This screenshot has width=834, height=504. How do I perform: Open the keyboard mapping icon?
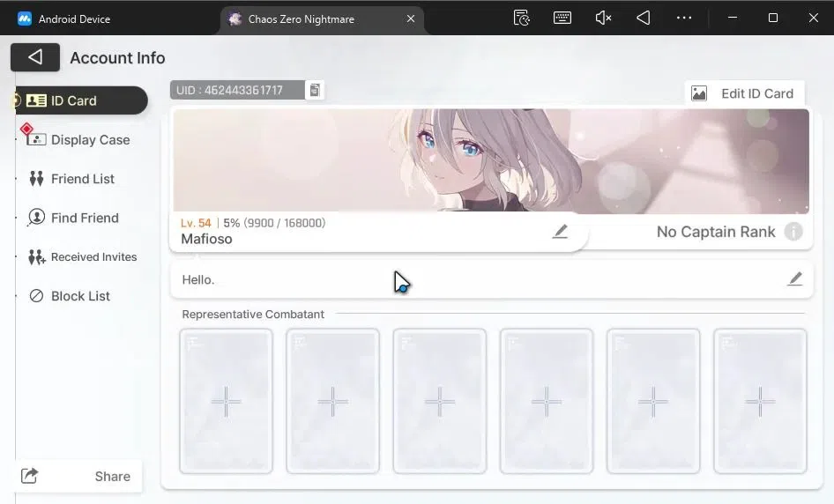(x=562, y=18)
